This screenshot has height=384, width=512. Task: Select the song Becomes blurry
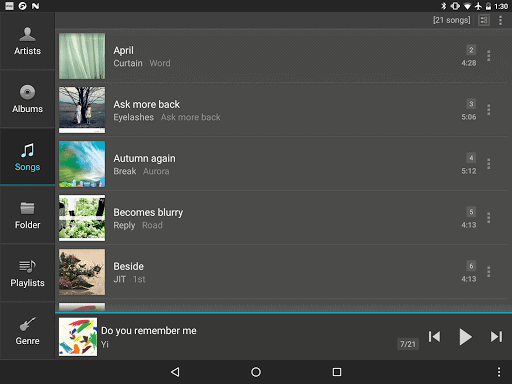tap(148, 212)
